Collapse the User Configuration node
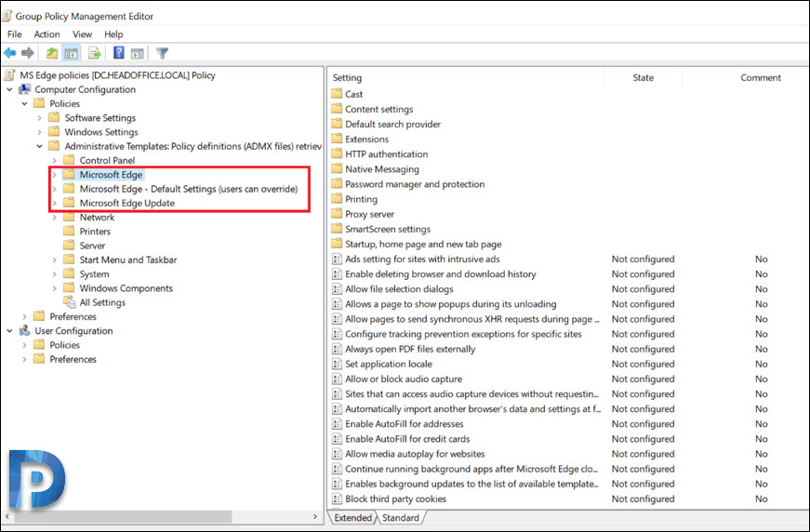Image resolution: width=810 pixels, height=532 pixels. click(10, 330)
